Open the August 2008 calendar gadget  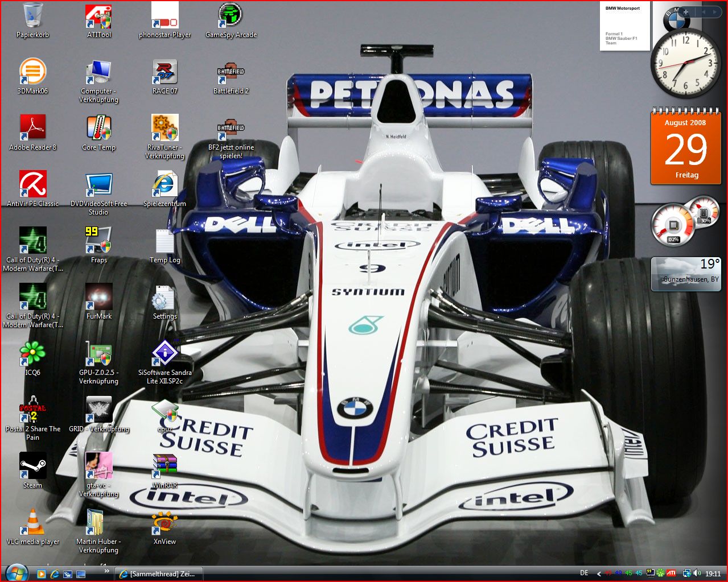[x=686, y=146]
